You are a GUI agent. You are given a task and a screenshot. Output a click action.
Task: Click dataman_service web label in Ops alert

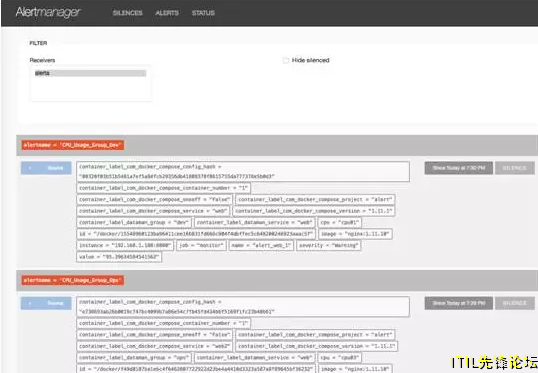coord(255,358)
